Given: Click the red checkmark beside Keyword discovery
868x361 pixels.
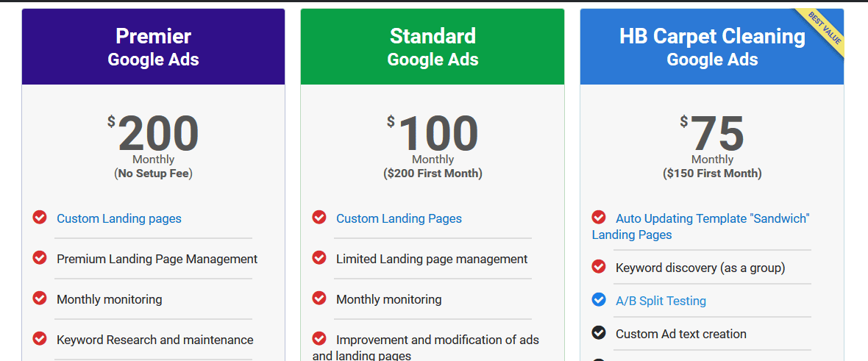Looking at the screenshot, I should tap(599, 266).
